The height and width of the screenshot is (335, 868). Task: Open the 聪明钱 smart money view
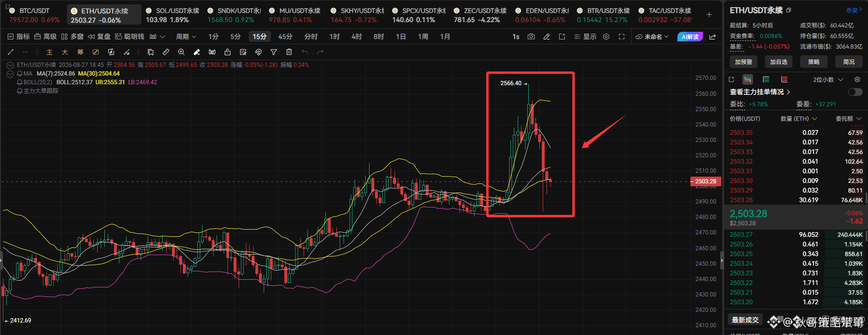pyautogui.click(x=129, y=37)
